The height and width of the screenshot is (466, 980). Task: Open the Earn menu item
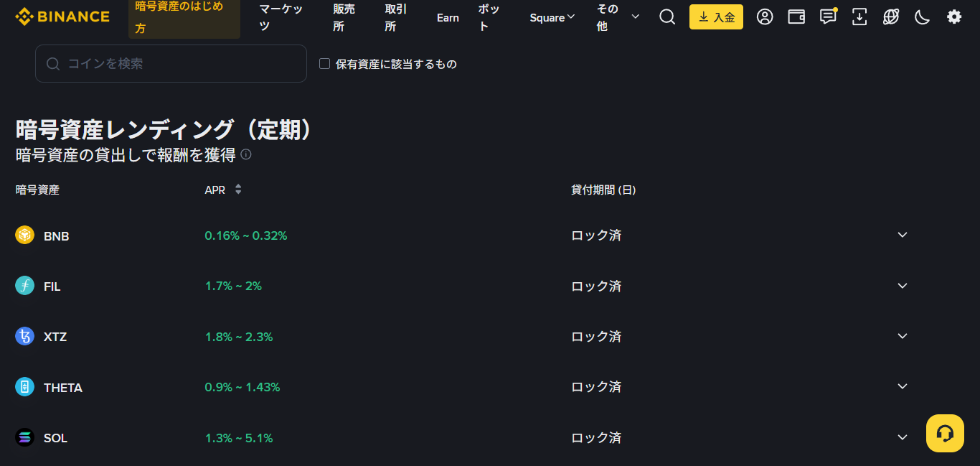(x=448, y=18)
